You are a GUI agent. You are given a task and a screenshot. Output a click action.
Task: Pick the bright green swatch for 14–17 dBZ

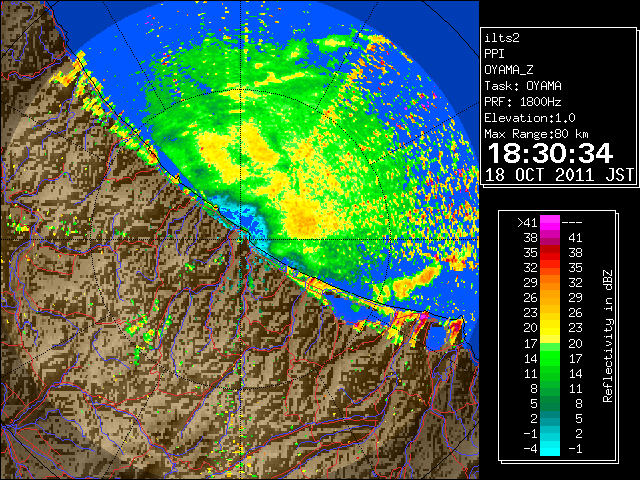click(x=550, y=358)
